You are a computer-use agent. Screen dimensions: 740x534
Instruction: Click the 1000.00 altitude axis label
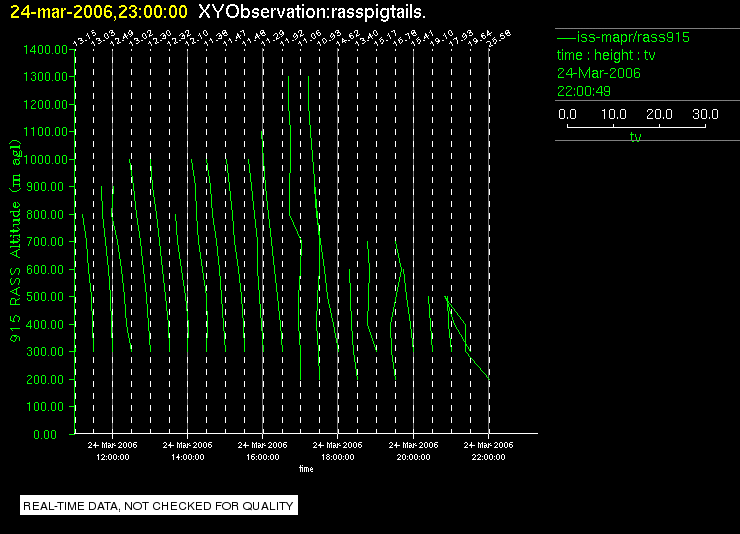pyautogui.click(x=45, y=159)
